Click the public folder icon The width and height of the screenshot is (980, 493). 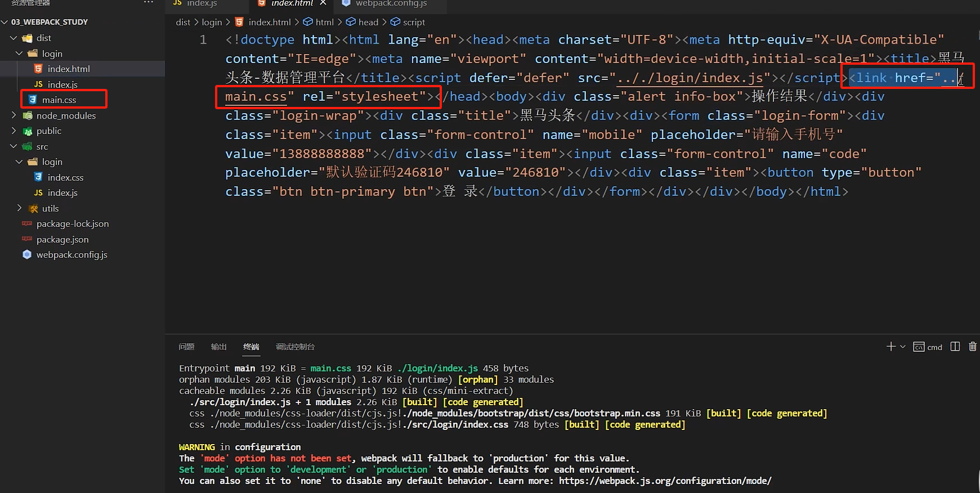(x=27, y=131)
